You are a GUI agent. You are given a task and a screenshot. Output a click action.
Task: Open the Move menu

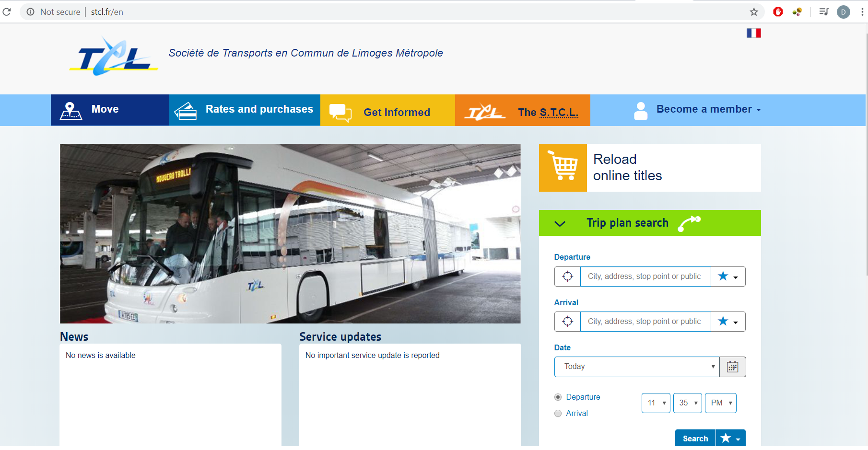(x=110, y=110)
